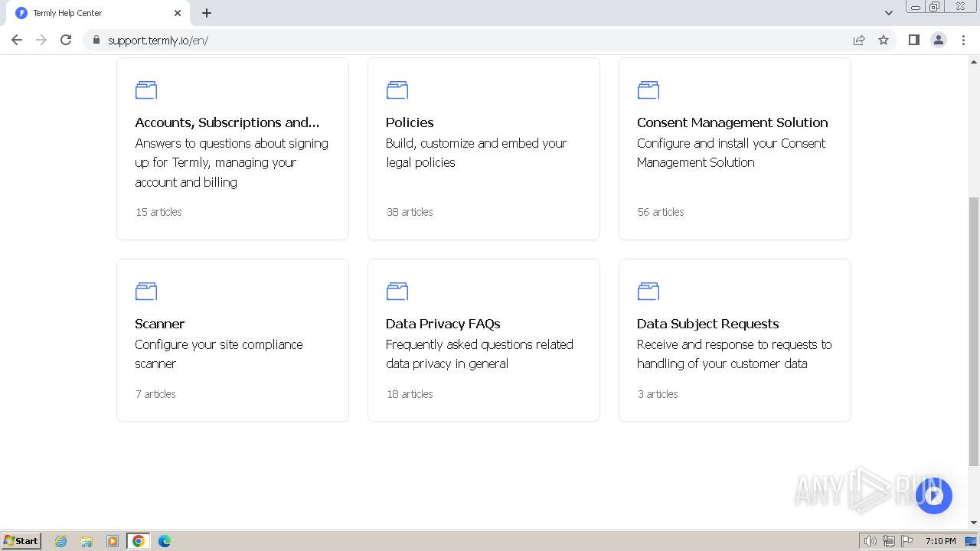
Task: Expand the tab search dropdown arrow
Action: click(889, 13)
